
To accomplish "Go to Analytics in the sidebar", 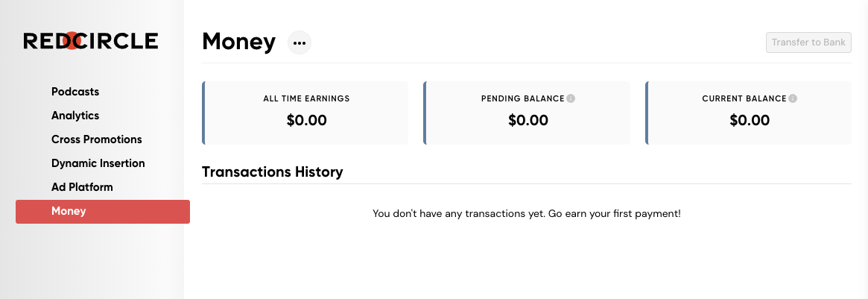I will pos(75,116).
